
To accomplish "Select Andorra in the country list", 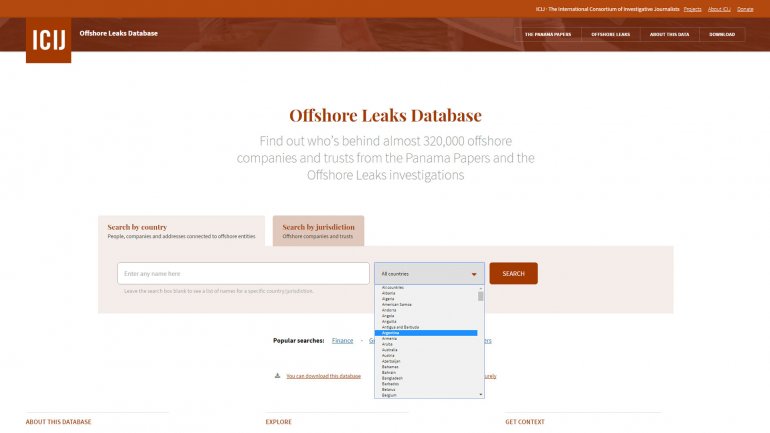I will 426,310.
